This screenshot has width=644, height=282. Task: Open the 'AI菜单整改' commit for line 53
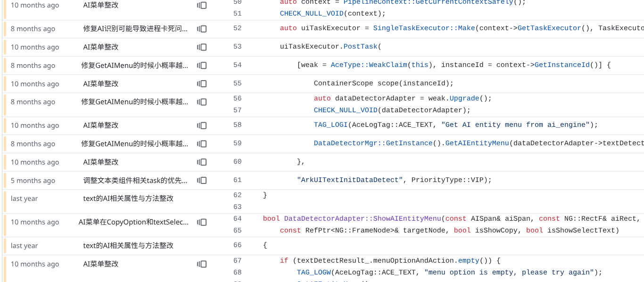coord(101,47)
